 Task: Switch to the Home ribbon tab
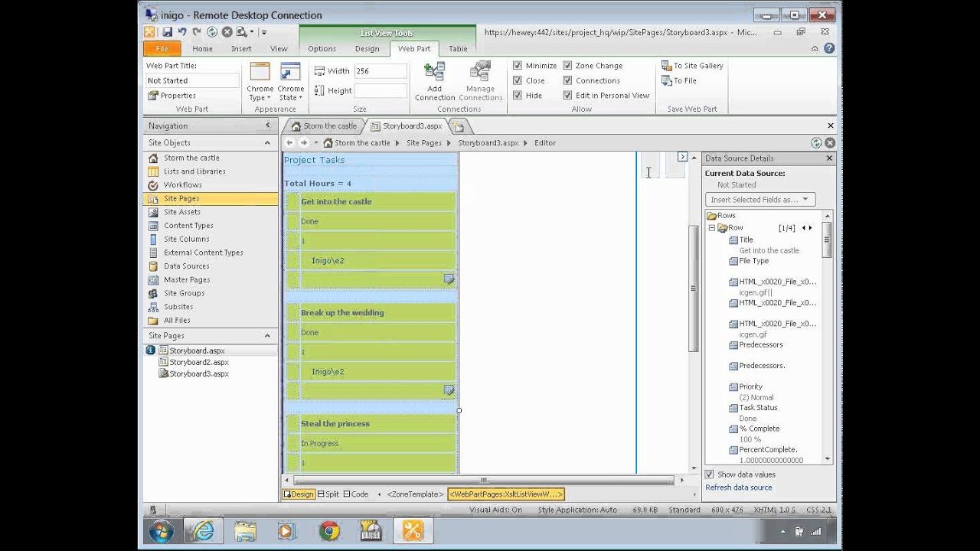point(202,48)
